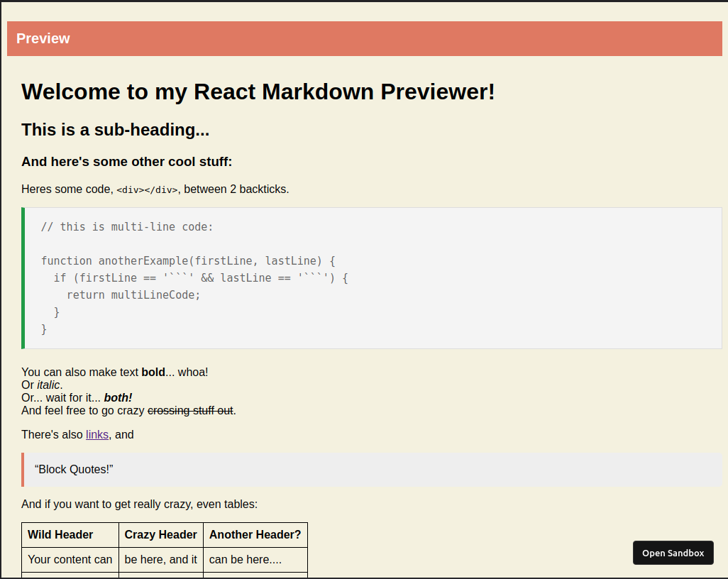This screenshot has width=728, height=579.
Task: Select the 'Welcome to my React Markdown Previewer!' heading
Action: (x=258, y=92)
